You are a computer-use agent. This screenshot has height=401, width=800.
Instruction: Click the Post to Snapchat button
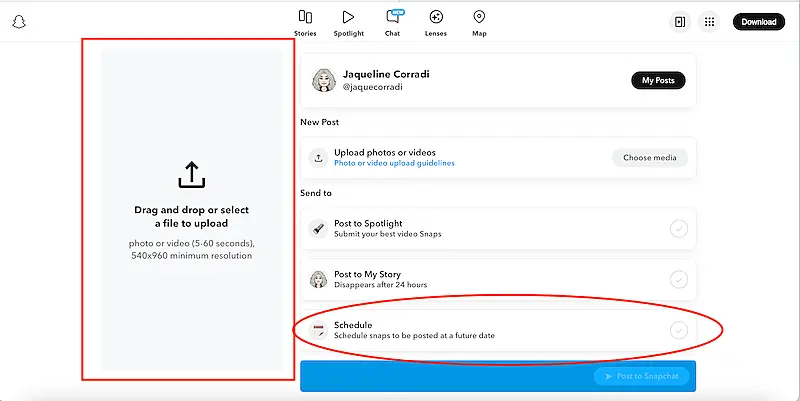tap(642, 376)
